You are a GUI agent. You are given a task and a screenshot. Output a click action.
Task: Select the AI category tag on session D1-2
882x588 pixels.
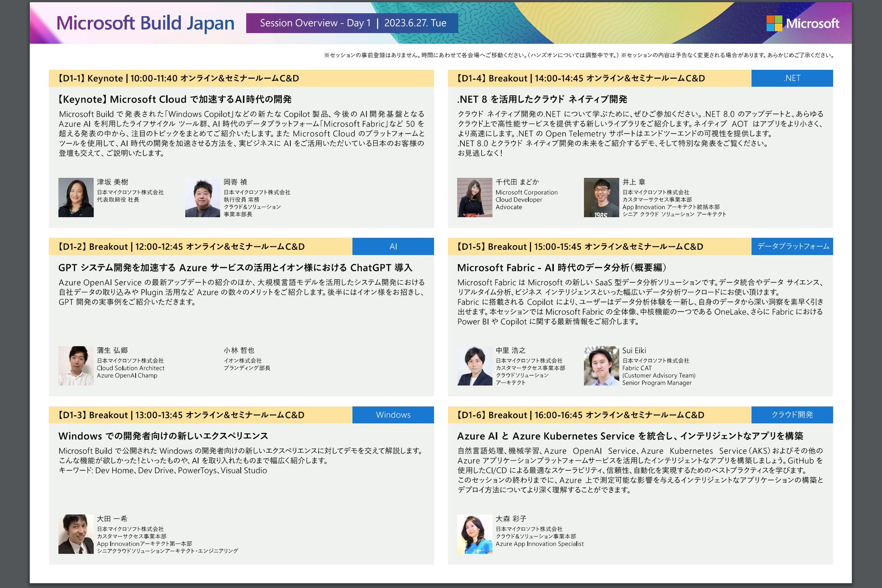point(392,246)
